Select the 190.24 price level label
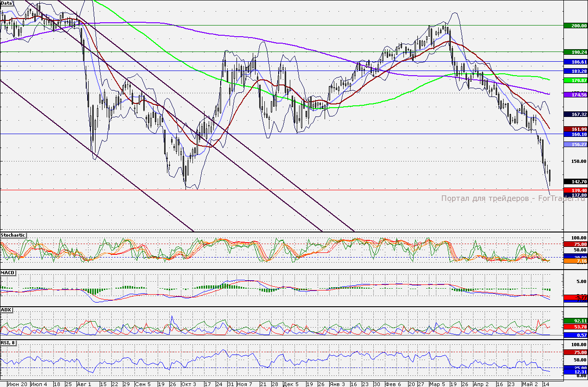This screenshot has width=588, height=387. [x=575, y=52]
